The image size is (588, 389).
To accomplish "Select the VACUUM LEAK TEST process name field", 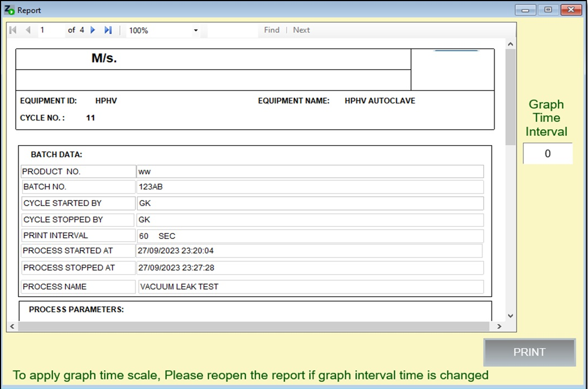I will [x=311, y=287].
